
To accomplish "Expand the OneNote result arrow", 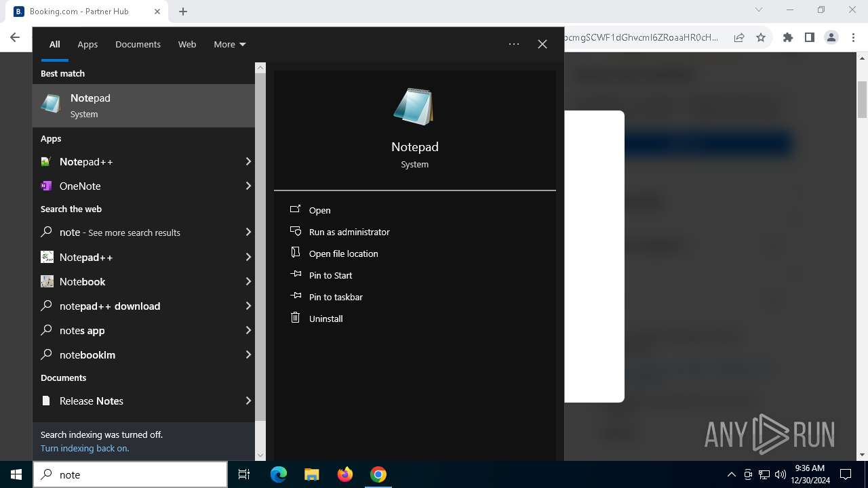I will (248, 186).
